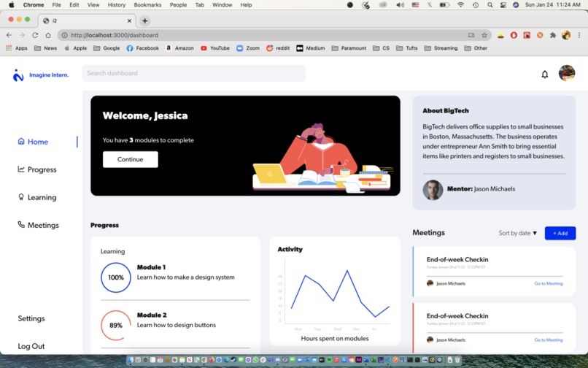The height and width of the screenshot is (368, 588).
Task: Open the Medium bookmark
Action: click(311, 48)
